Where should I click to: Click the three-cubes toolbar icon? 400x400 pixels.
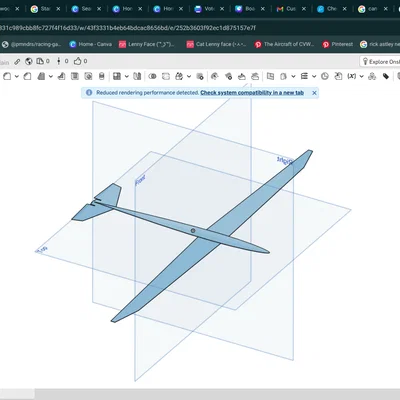tap(372, 76)
